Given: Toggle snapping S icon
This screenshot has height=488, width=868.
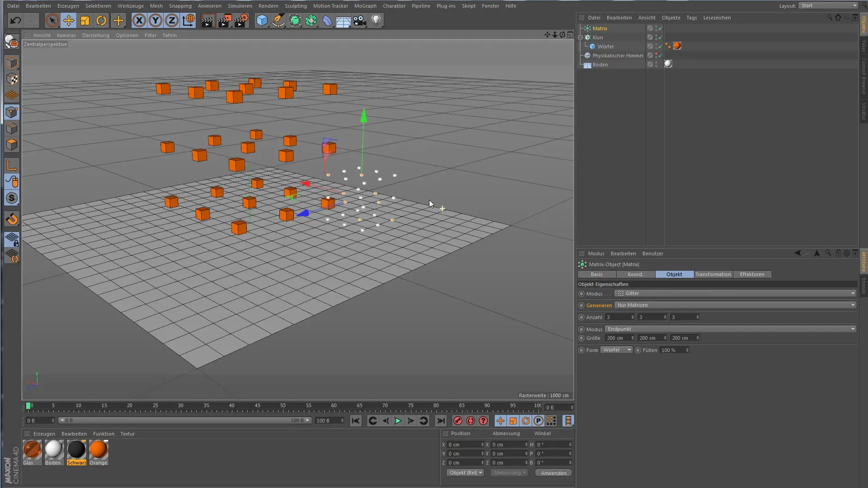Looking at the screenshot, I should [12, 198].
